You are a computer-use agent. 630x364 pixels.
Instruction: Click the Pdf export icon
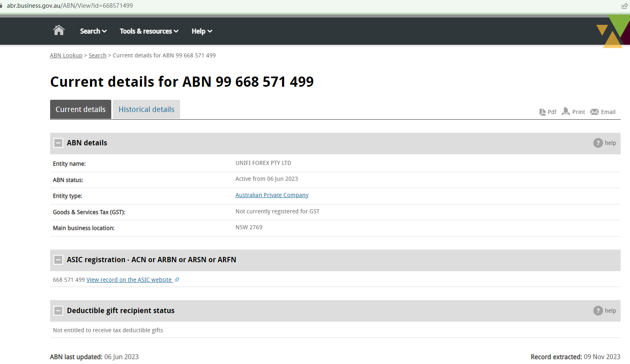pos(542,112)
